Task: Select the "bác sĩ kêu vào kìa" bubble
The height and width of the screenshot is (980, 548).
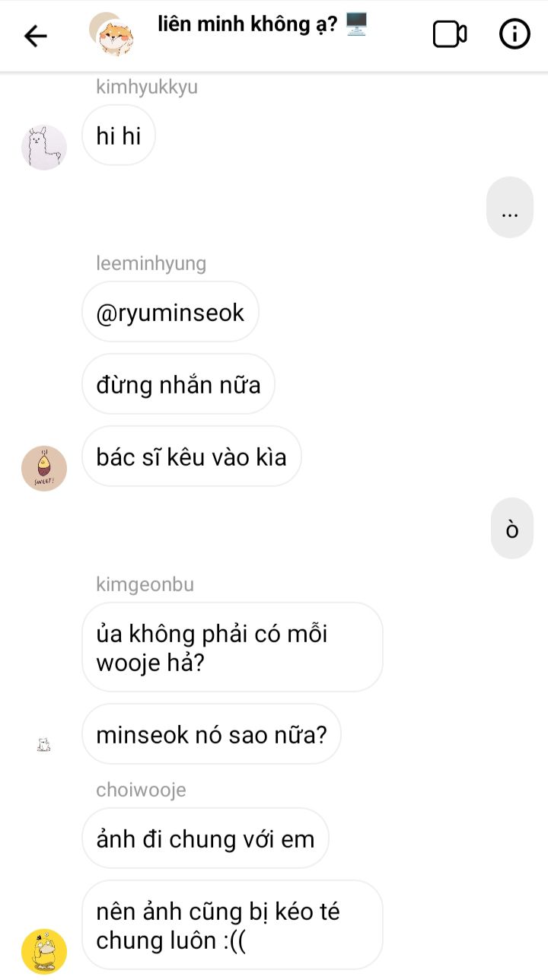Action: [191, 457]
